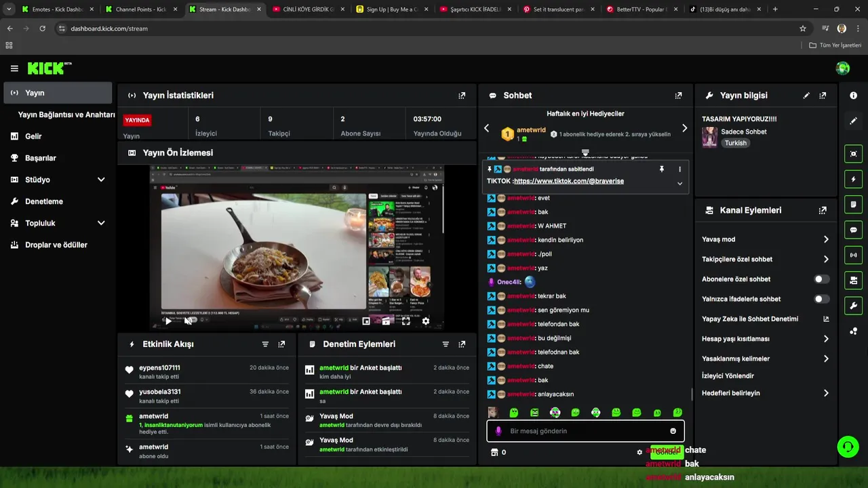Pop out the Yayın İstatistikleri panel
Image resolution: width=868 pixels, height=488 pixels.
[462, 96]
